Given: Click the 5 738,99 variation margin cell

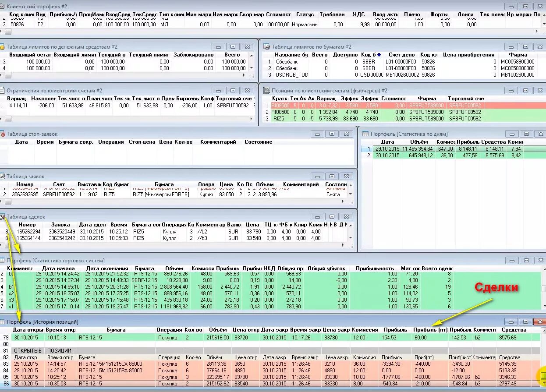Looking at the screenshot, I should click(x=327, y=119).
